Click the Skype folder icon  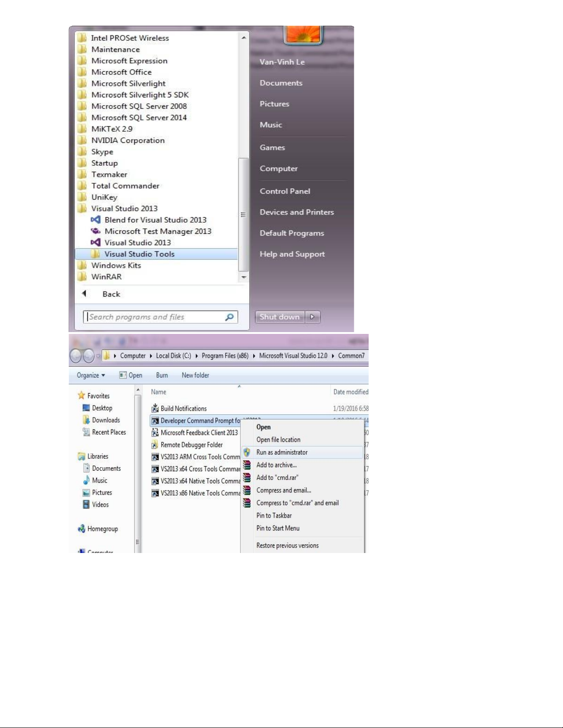point(82,152)
